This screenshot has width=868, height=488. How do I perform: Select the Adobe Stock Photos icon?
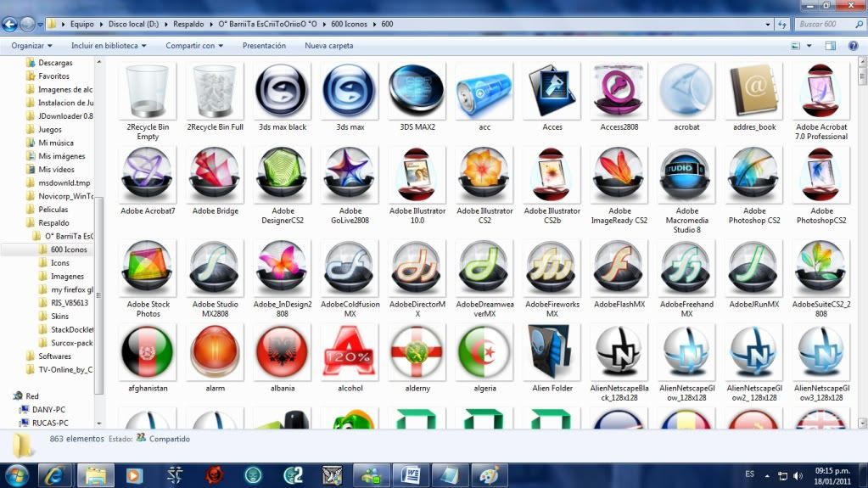pyautogui.click(x=148, y=279)
